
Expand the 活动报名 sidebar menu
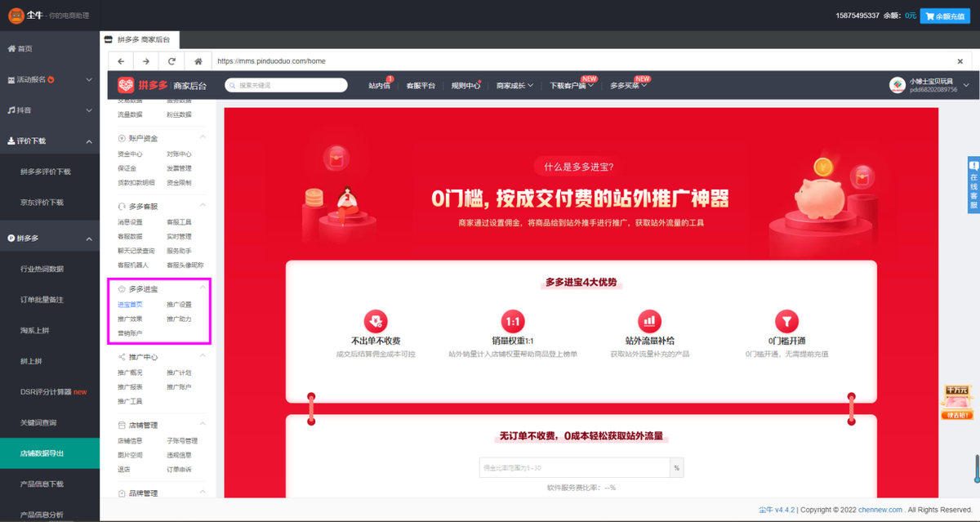89,79
